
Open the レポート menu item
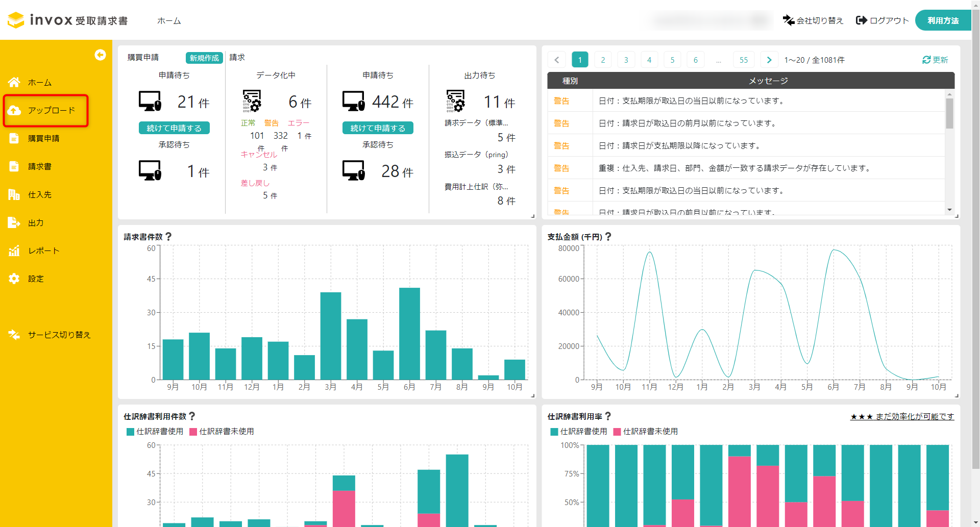pos(44,250)
